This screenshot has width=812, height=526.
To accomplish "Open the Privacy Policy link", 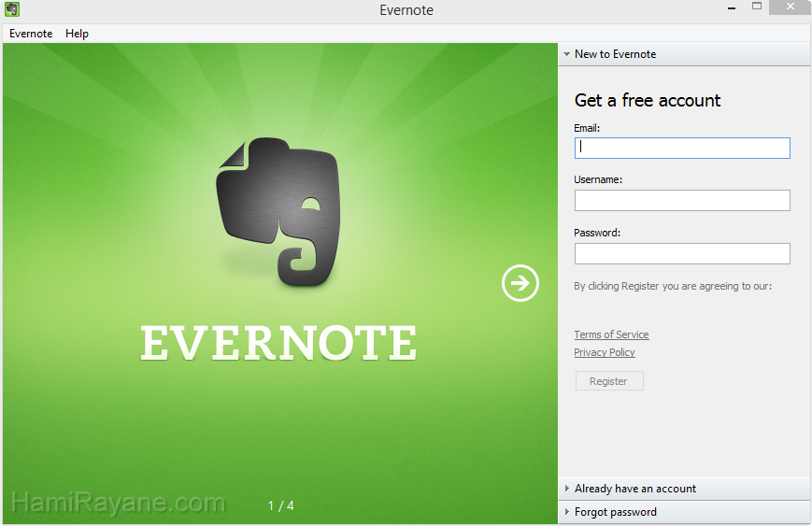I will pos(605,352).
